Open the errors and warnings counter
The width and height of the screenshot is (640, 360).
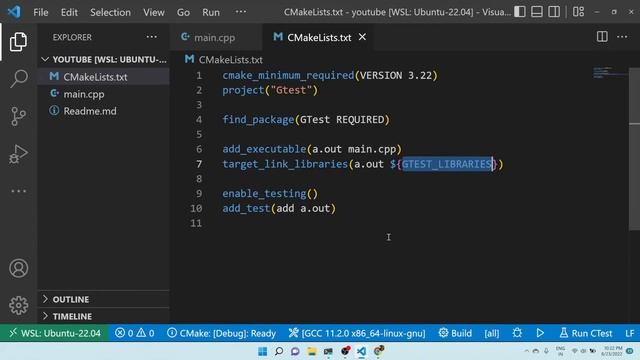tap(135, 333)
